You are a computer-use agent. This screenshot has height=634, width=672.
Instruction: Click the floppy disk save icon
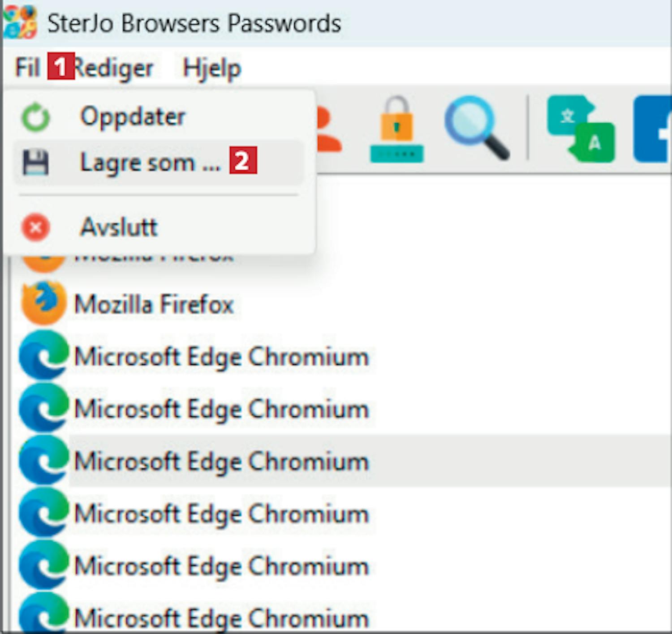coord(36,162)
